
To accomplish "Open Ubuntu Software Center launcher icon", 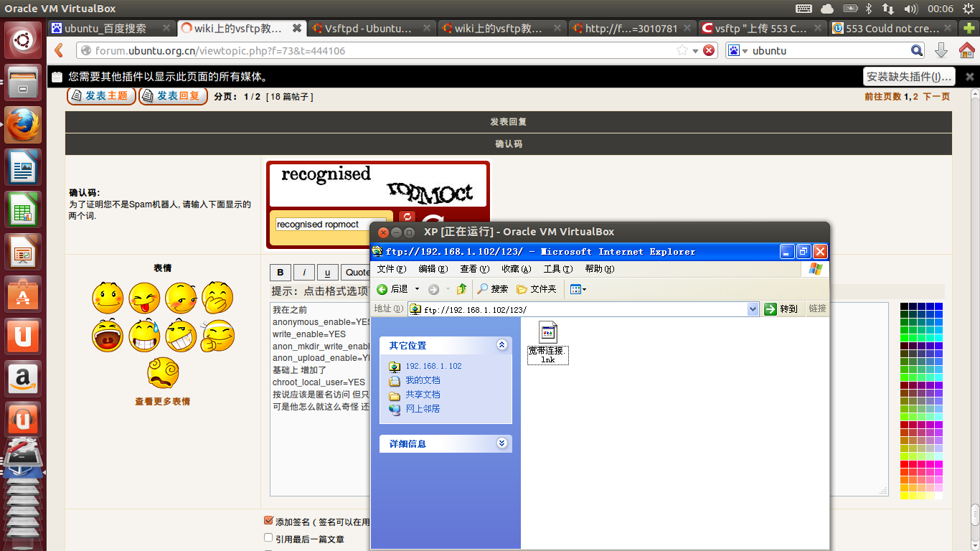I will [x=23, y=295].
